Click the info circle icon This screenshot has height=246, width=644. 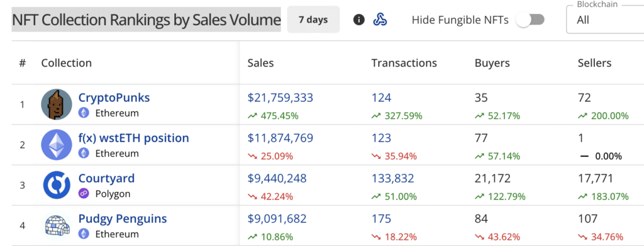tap(359, 20)
